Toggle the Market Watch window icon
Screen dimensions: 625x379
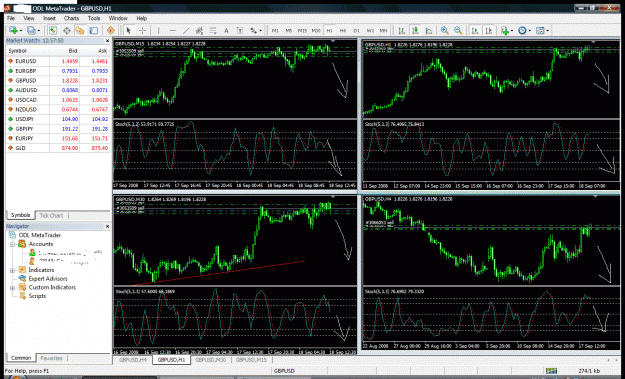pyautogui.click(x=53, y=30)
